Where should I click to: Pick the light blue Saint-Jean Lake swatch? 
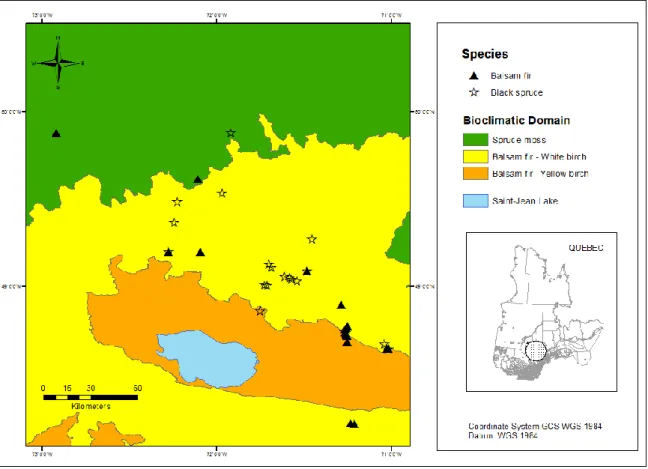(x=475, y=201)
